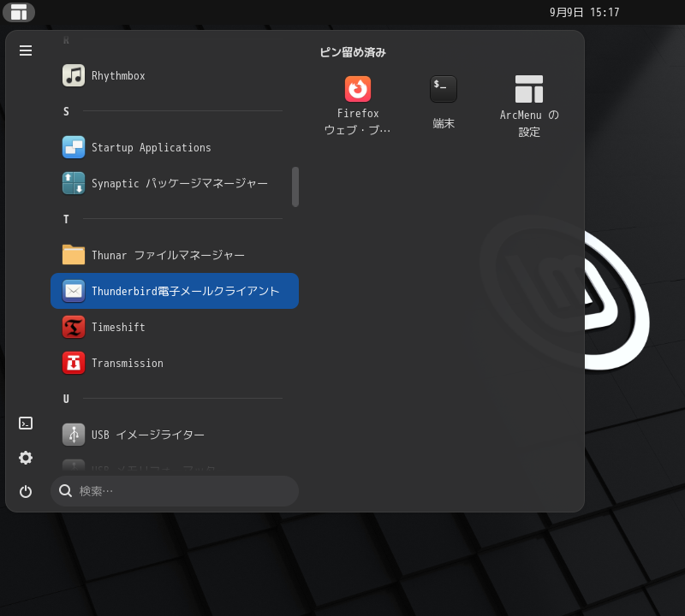Click the clock showing 9月9日 15:17
This screenshot has width=685, height=616.
[584, 12]
